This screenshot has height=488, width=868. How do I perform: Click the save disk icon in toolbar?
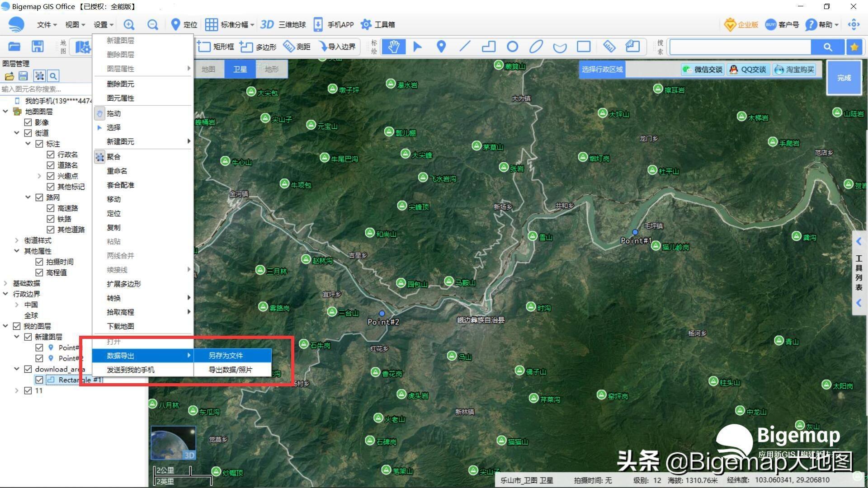click(x=38, y=47)
